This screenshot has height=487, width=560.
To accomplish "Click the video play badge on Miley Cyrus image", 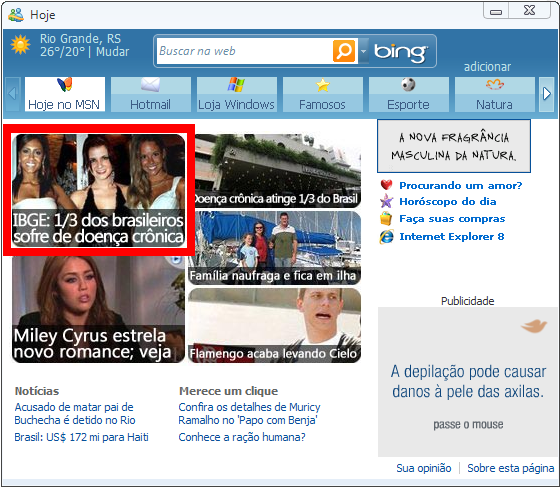I will (x=176, y=260).
